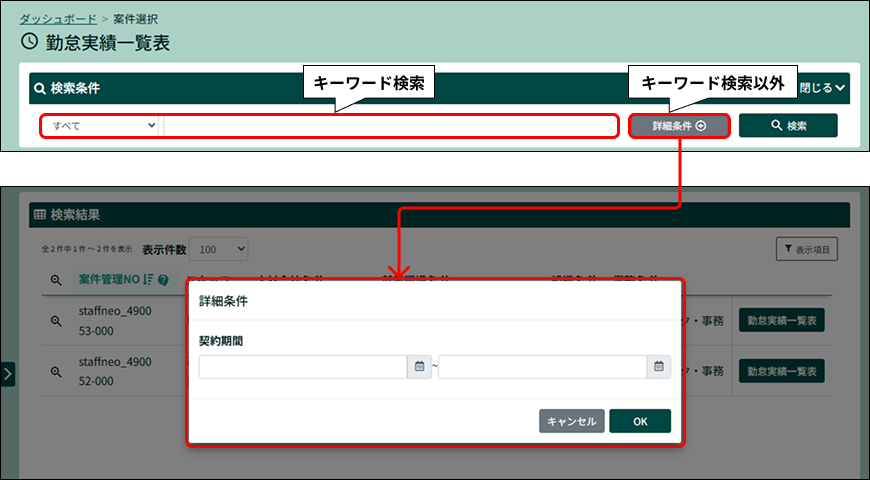Select staffneo_490052-000 case number text
870x480 pixels.
pos(115,371)
